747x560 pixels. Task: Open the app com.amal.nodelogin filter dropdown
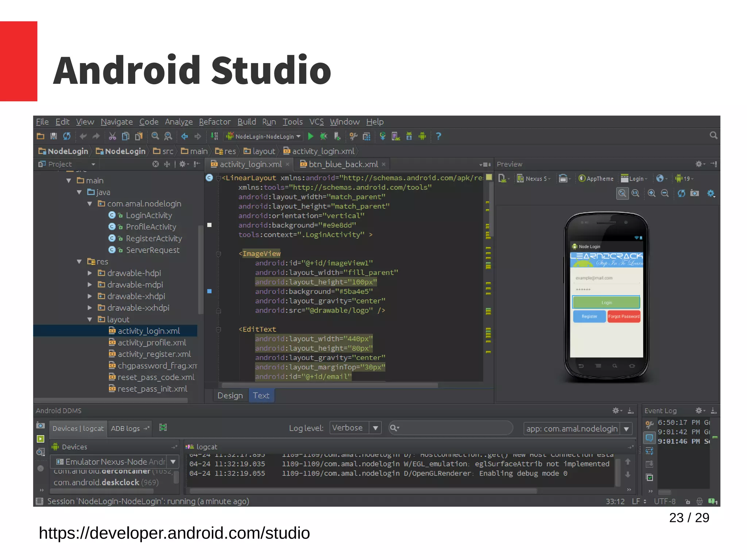point(578,429)
